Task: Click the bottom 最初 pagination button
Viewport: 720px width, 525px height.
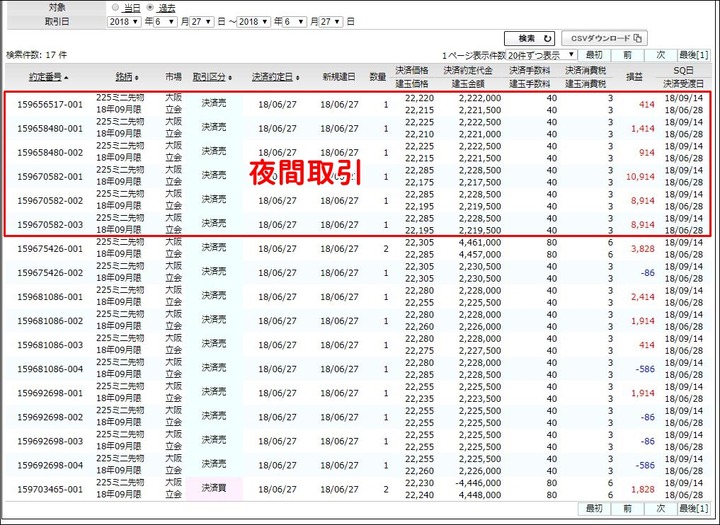Action: click(x=594, y=508)
